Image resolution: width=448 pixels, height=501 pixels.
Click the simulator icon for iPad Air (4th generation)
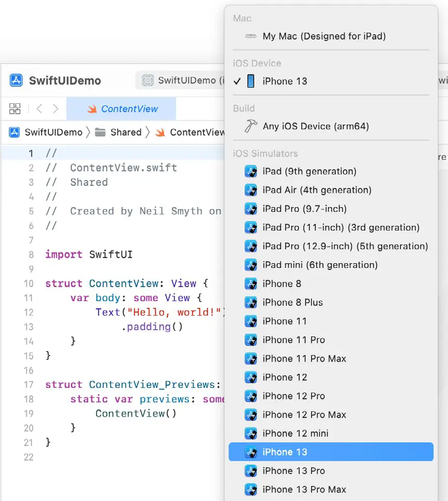(x=251, y=190)
